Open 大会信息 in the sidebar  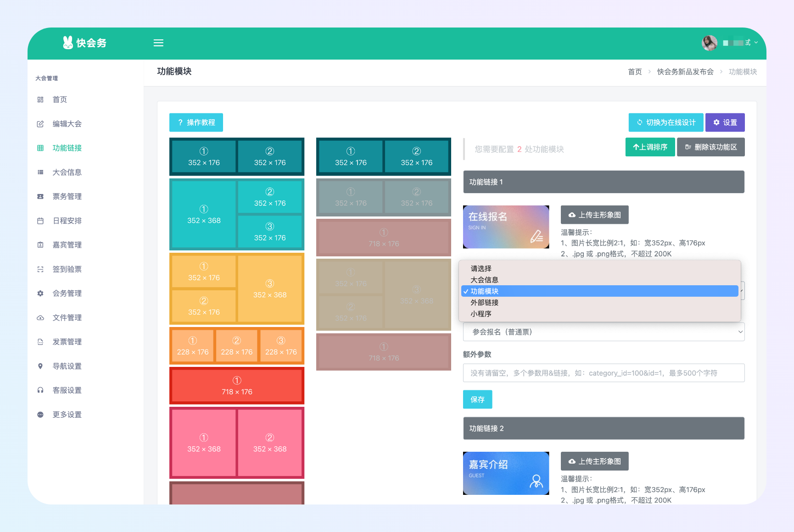click(x=67, y=172)
